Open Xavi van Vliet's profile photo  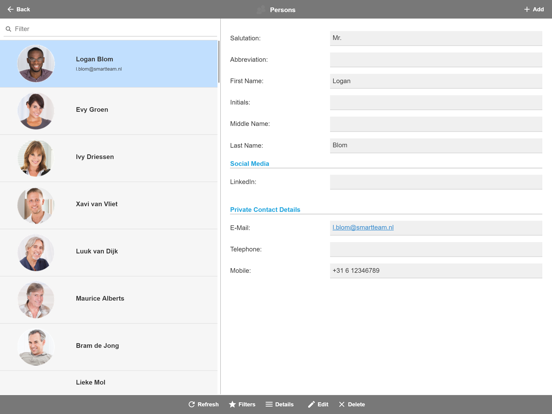pos(36,205)
